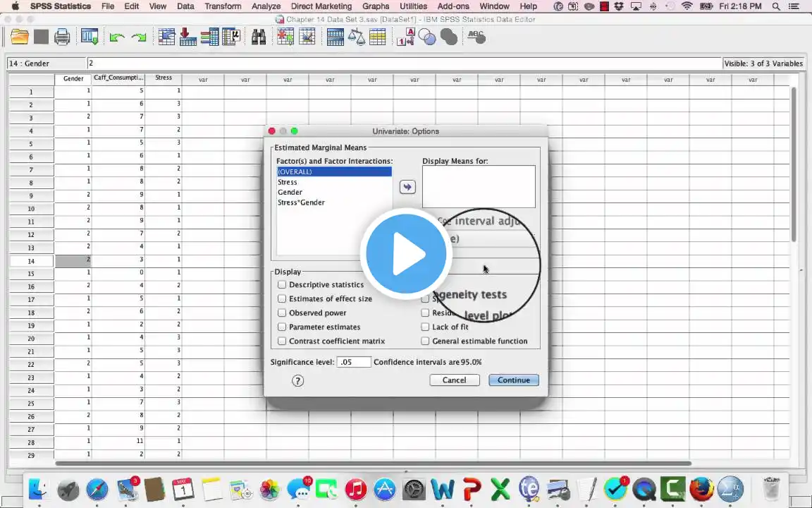
Task: Click the Split file toolbar icon
Action: 335,37
